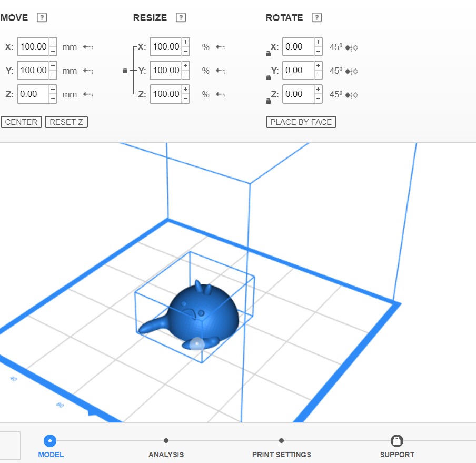Click the Move X value field
This screenshot has width=476, height=463.
(x=33, y=46)
